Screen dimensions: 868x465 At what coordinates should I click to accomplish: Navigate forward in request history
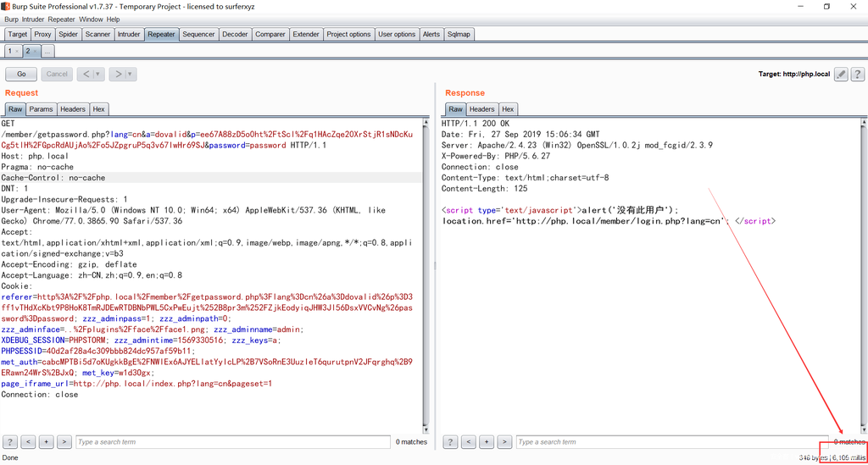coord(119,74)
